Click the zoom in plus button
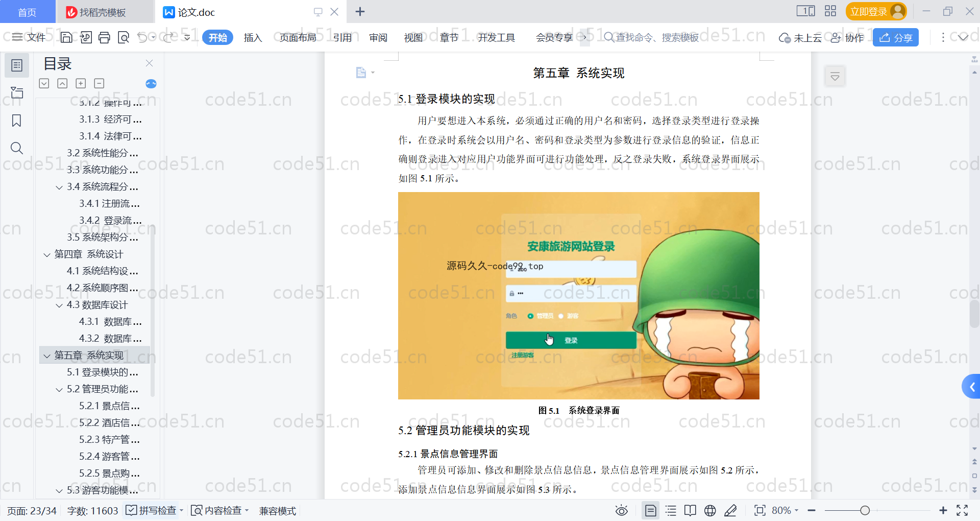The image size is (980, 521). [943, 510]
